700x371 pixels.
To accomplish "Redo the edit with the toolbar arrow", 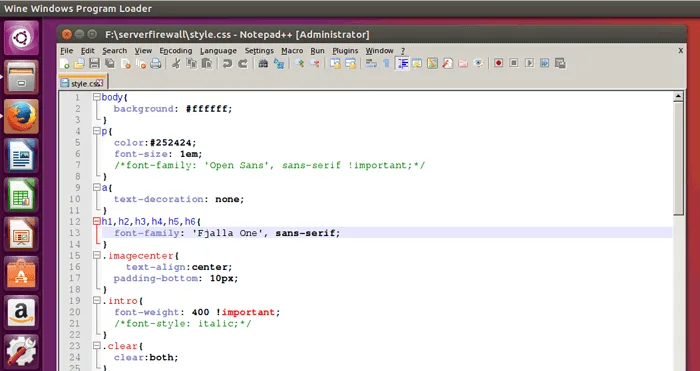I will click(x=243, y=63).
